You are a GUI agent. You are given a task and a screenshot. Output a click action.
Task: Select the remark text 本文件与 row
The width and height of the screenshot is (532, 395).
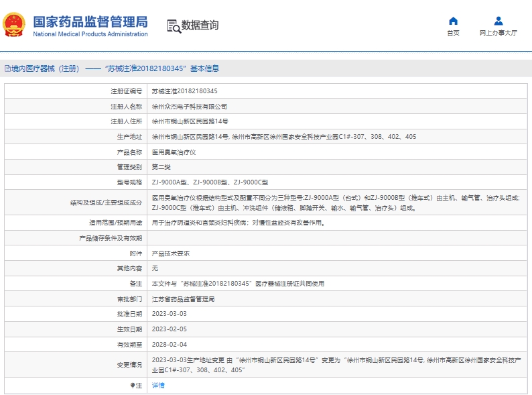point(238,284)
